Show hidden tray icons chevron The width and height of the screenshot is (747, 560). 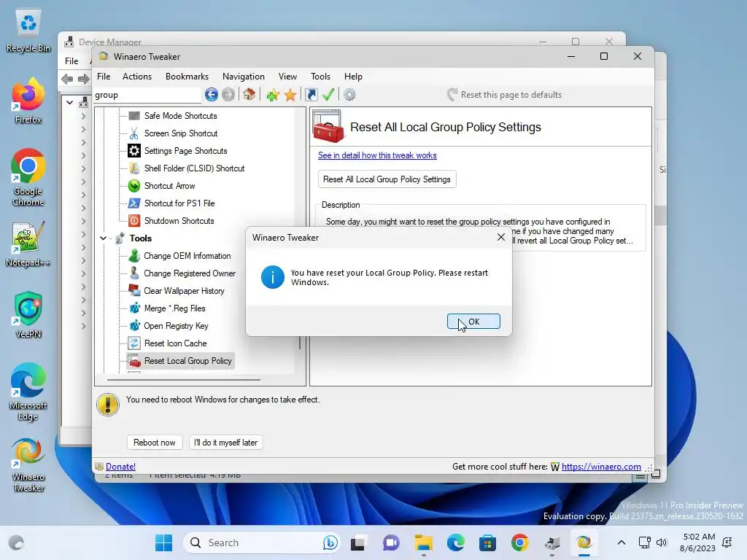pos(622,542)
